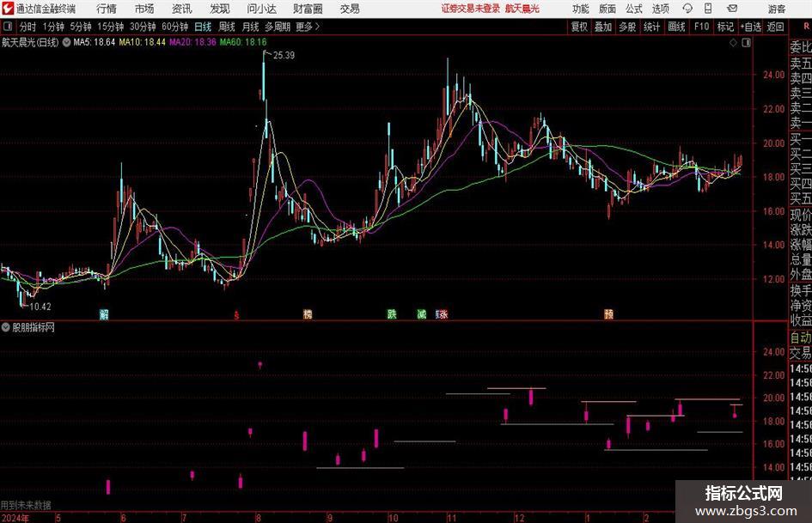
Task: Switch to 1分钟 period tab
Action: (53, 27)
